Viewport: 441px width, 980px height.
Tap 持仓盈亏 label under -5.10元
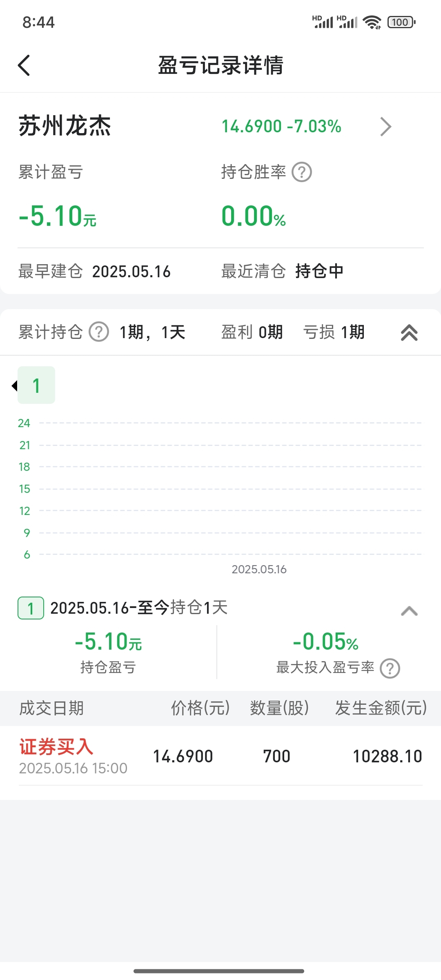(x=108, y=667)
